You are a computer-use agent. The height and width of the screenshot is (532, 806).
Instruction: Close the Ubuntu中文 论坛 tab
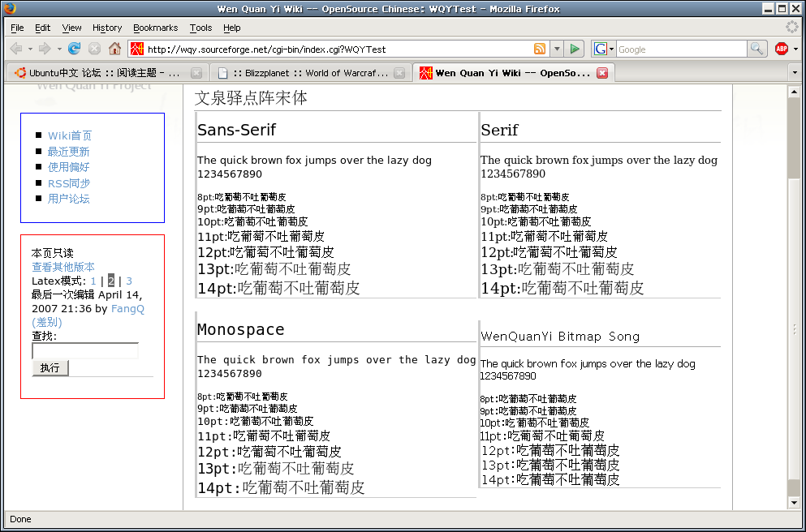[196, 73]
